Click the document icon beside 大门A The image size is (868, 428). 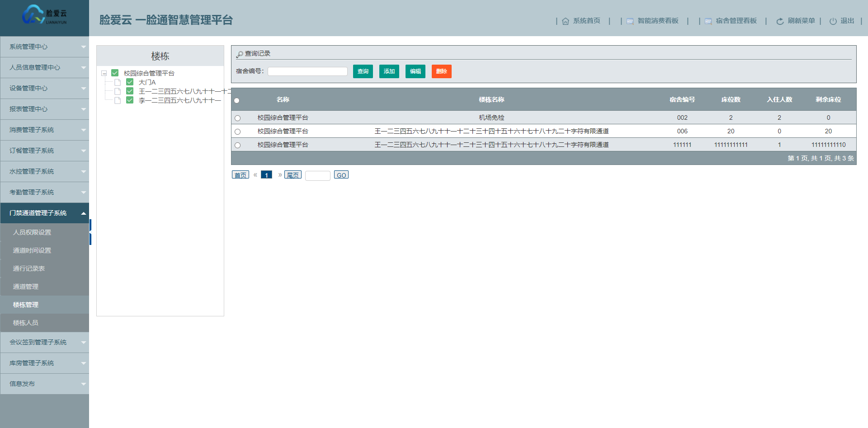click(118, 82)
